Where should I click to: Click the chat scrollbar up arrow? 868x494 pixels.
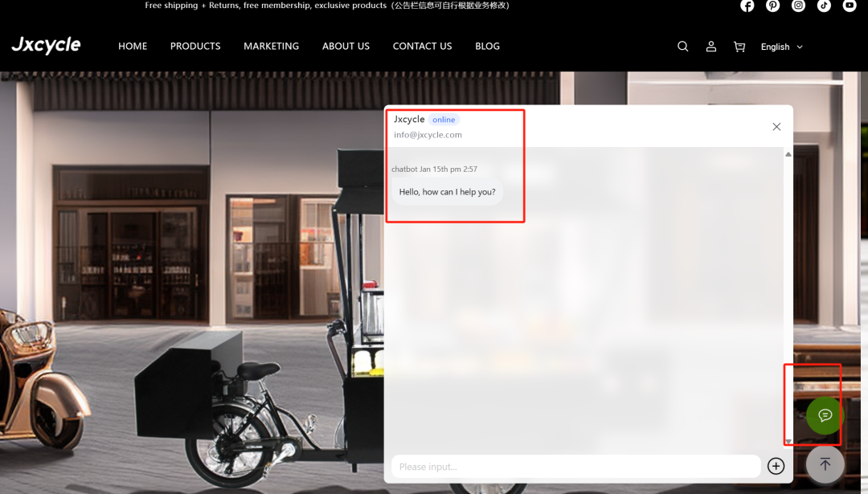tap(788, 154)
